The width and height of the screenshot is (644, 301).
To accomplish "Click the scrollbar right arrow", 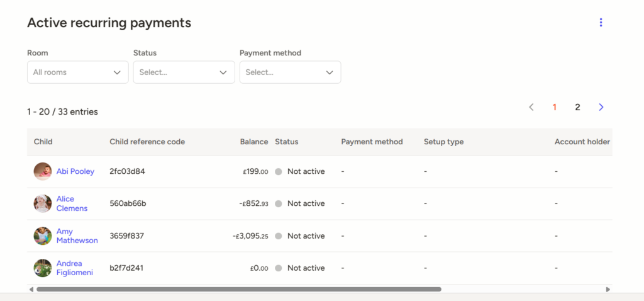I will pyautogui.click(x=608, y=290).
